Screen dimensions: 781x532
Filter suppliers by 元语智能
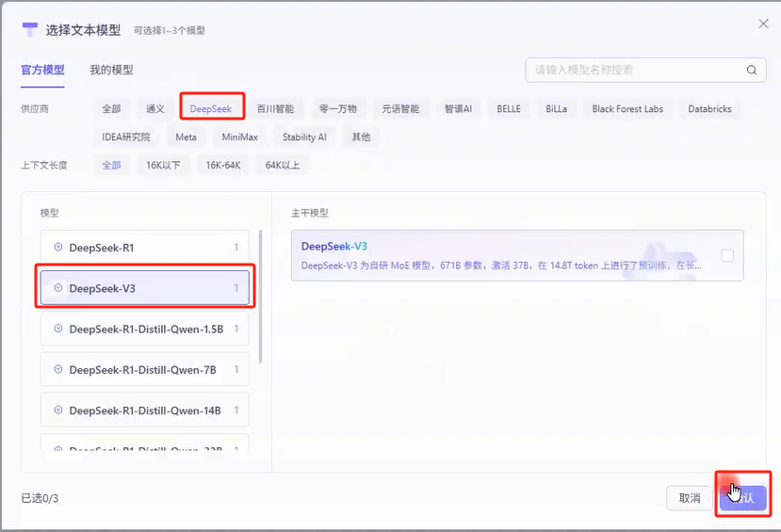400,109
